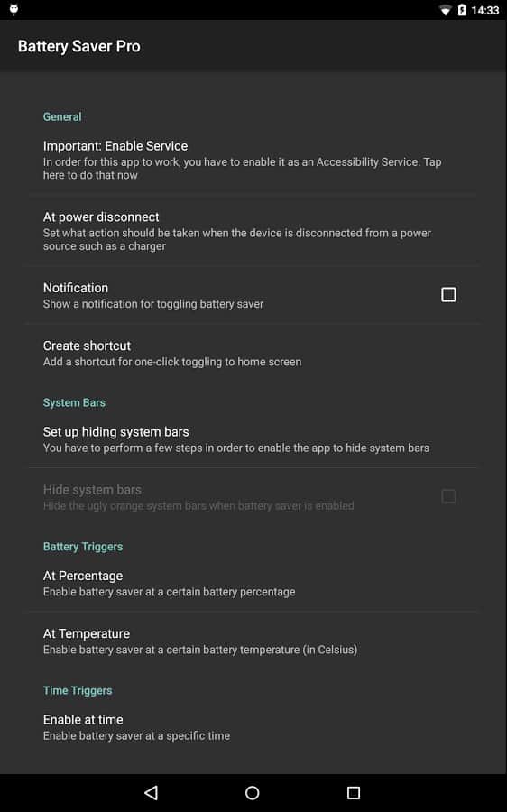
Task: Tap the Android back navigation icon
Action: click(151, 792)
